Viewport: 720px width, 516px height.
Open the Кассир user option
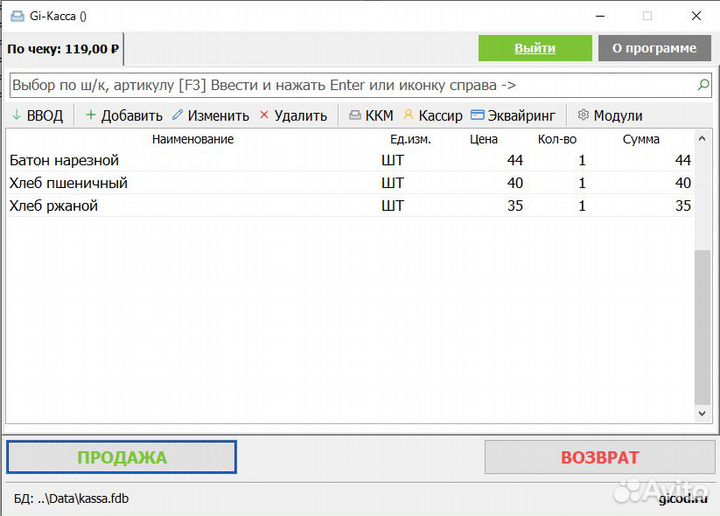433,115
